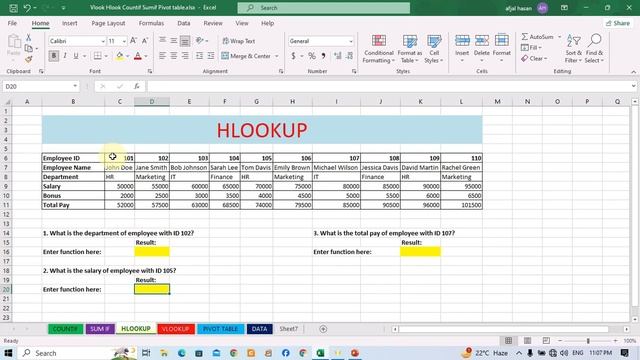Open the File menu
The width and height of the screenshot is (640, 360).
coord(12,23)
